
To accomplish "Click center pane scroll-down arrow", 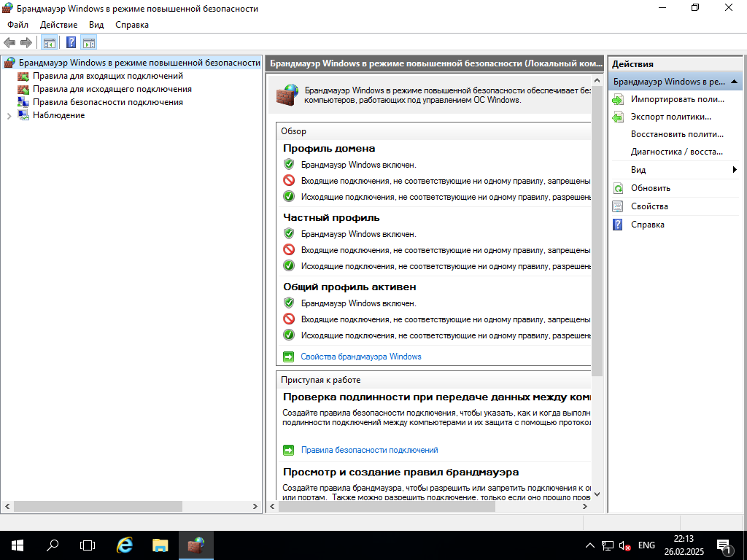I will point(597,495).
